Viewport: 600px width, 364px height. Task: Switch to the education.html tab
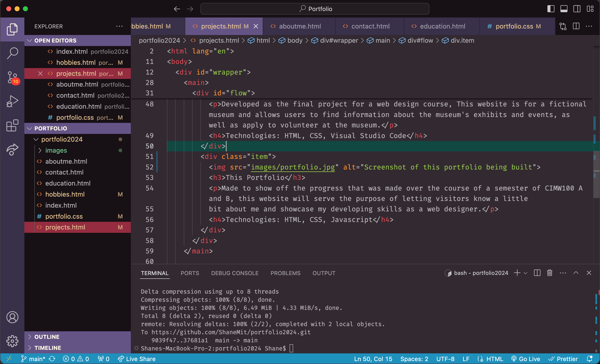pyautogui.click(x=442, y=26)
